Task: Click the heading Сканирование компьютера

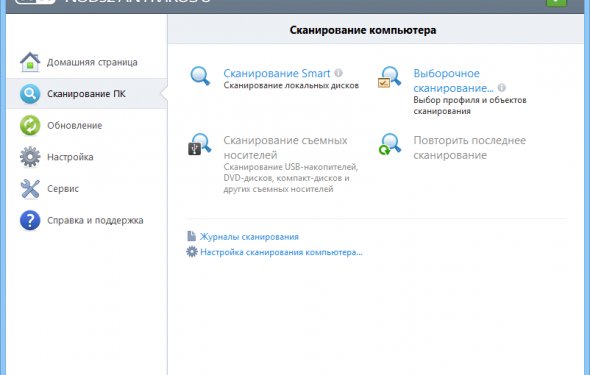Action: pyautogui.click(x=363, y=30)
